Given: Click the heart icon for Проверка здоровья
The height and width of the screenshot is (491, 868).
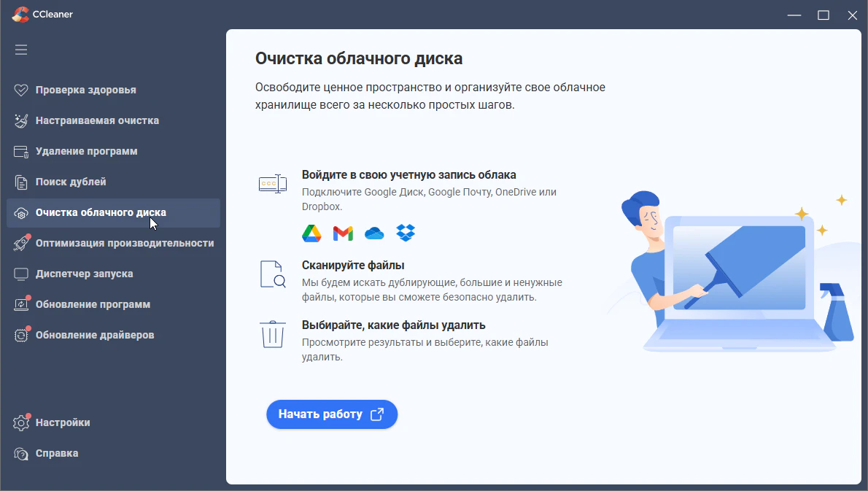Looking at the screenshot, I should pyautogui.click(x=21, y=90).
